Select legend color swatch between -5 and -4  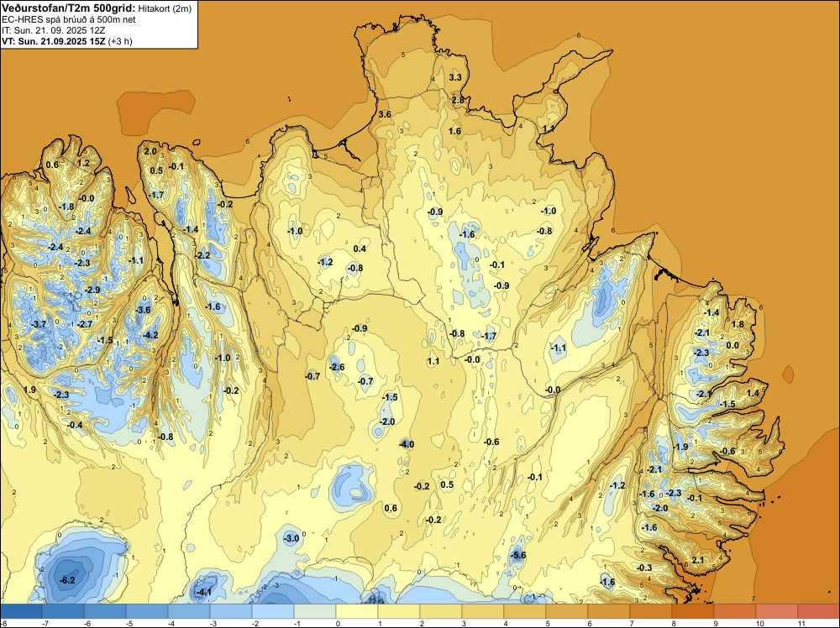click(x=147, y=611)
